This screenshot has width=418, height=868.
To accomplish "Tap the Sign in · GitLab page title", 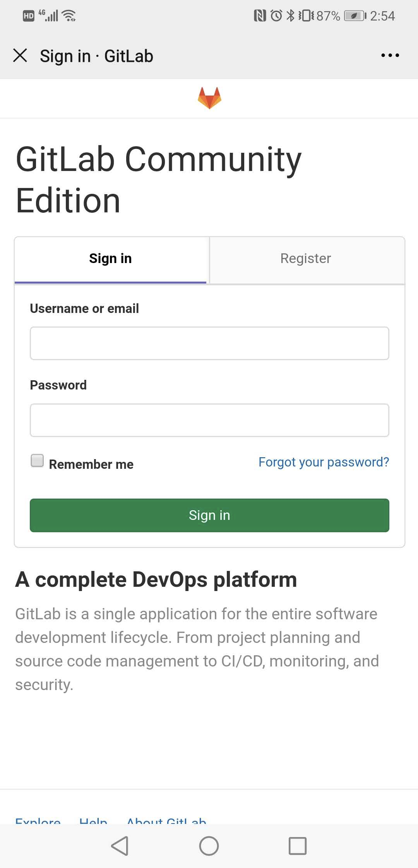I will click(97, 56).
